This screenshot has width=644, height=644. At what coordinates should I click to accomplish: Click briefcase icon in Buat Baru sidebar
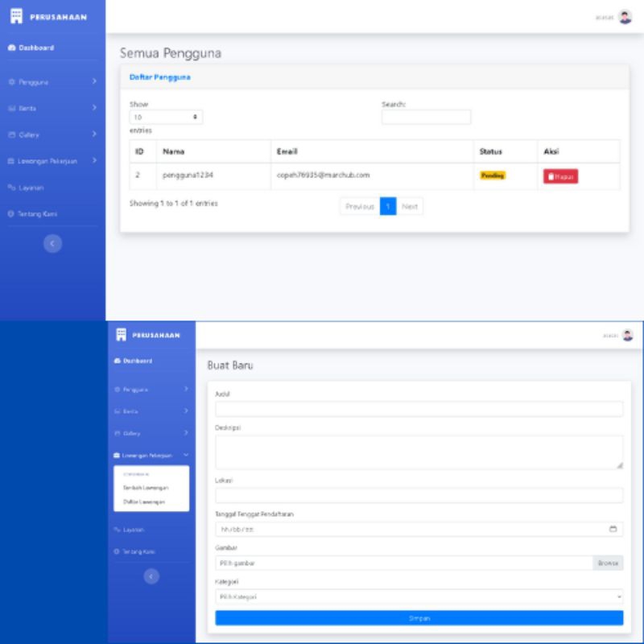[x=117, y=455]
